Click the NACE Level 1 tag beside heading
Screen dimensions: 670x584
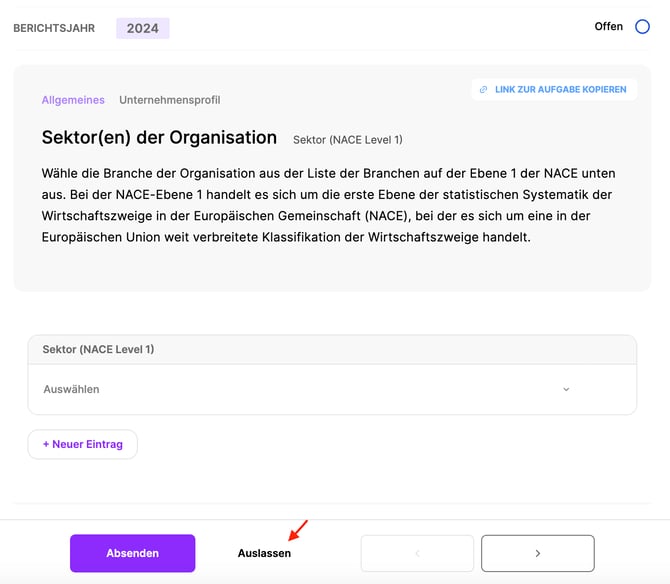tap(347, 139)
